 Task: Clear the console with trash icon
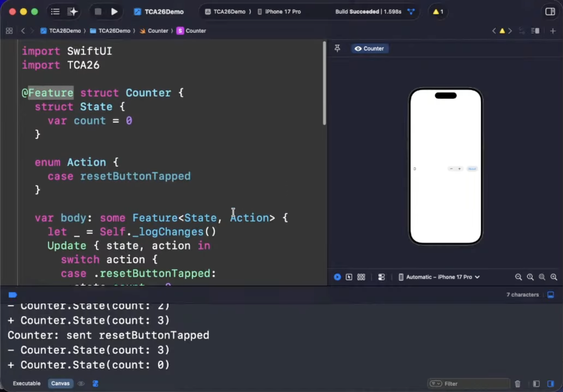518,384
